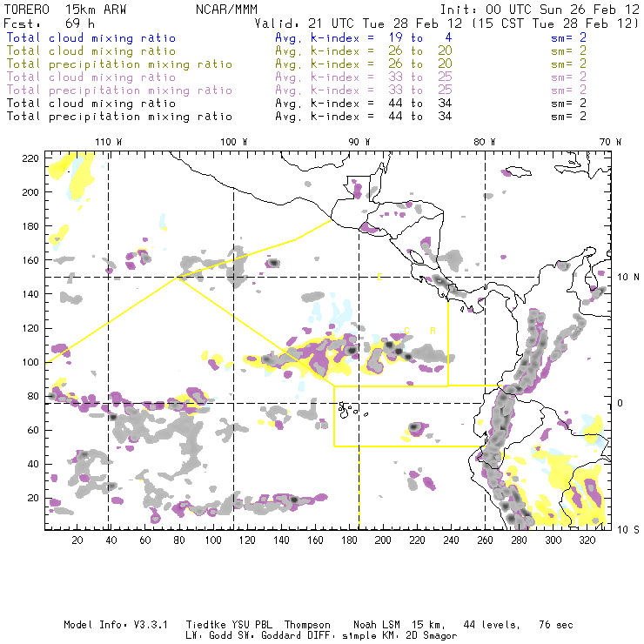Click the "60" vertical axis tick label
This screenshot has width=644, height=644.
[x=33, y=431]
